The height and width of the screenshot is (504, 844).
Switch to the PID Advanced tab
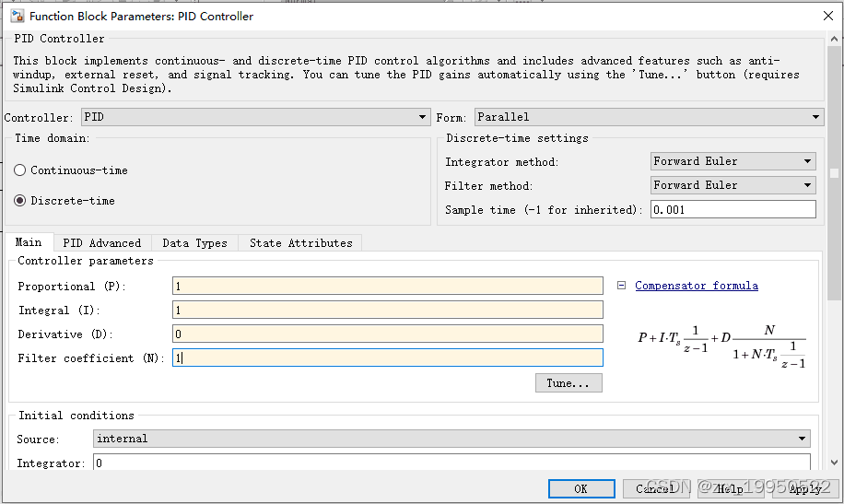pyautogui.click(x=101, y=243)
